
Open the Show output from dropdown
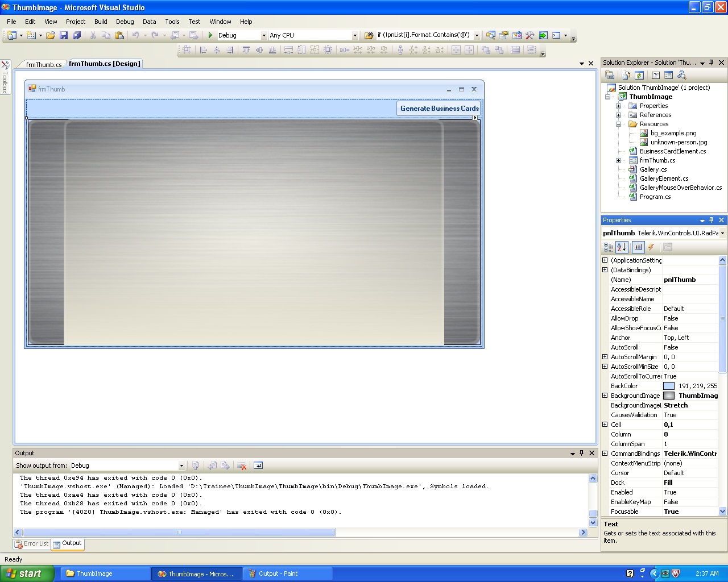[x=181, y=465]
